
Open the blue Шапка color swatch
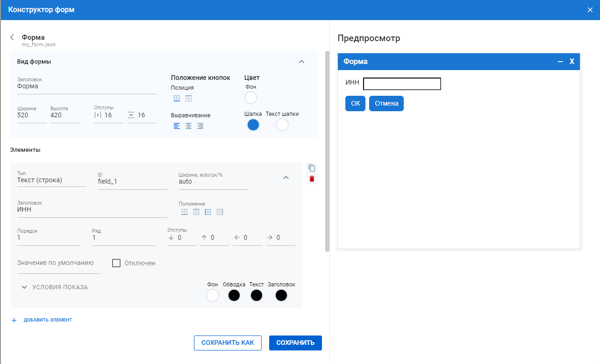pos(253,125)
